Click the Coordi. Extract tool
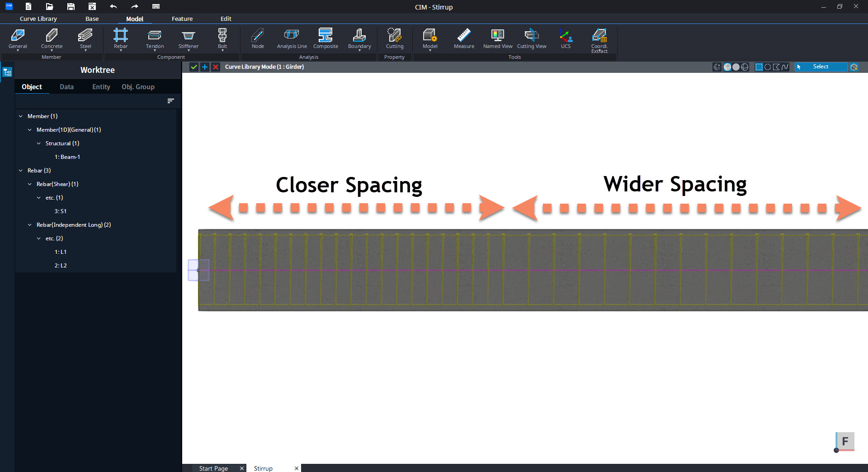Viewport: 868px width, 472px height. coord(599,41)
